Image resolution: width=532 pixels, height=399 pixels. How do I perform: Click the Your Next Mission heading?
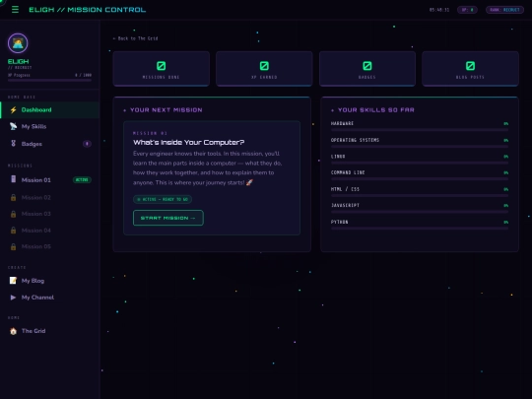click(x=166, y=110)
